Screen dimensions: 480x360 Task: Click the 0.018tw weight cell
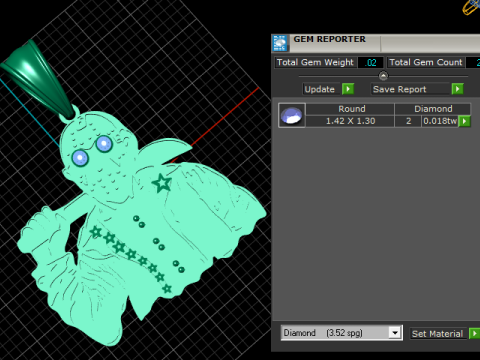440,121
